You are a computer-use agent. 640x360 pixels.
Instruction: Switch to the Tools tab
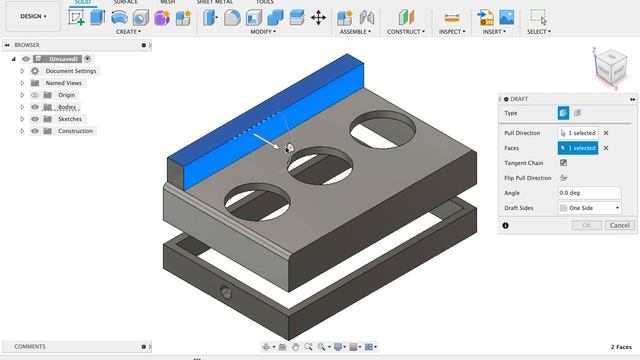tap(264, 2)
